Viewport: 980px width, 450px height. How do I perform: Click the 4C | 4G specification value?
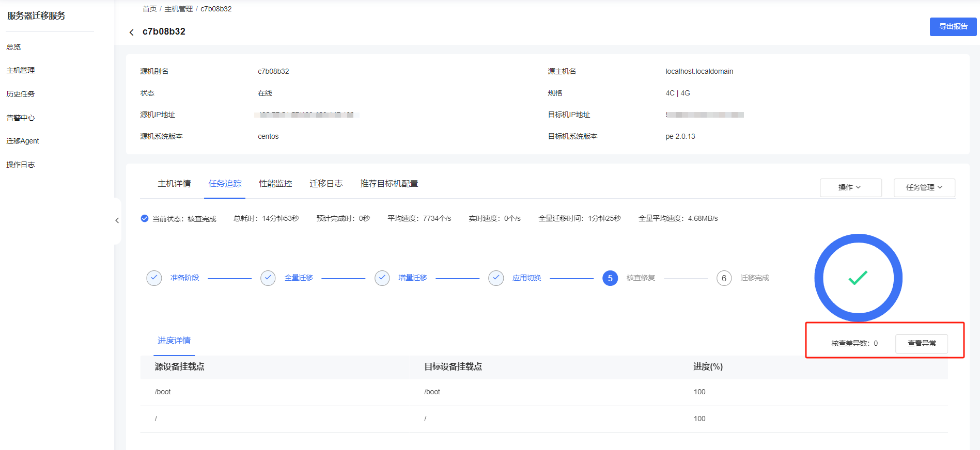pos(678,93)
